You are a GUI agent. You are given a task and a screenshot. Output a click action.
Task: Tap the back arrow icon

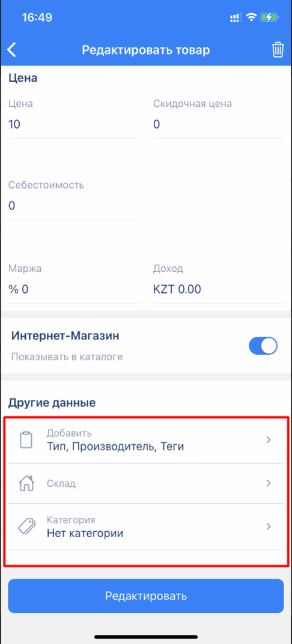(12, 50)
